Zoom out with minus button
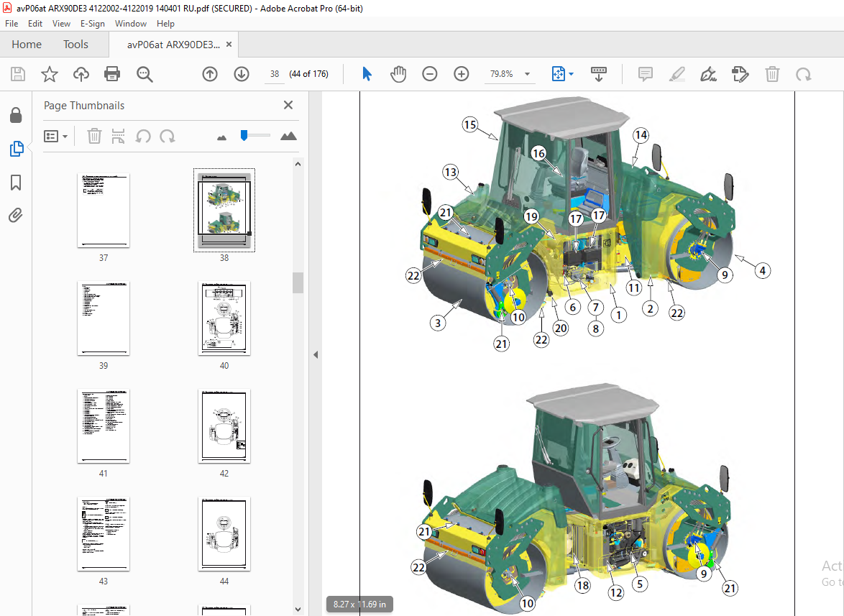 click(429, 74)
